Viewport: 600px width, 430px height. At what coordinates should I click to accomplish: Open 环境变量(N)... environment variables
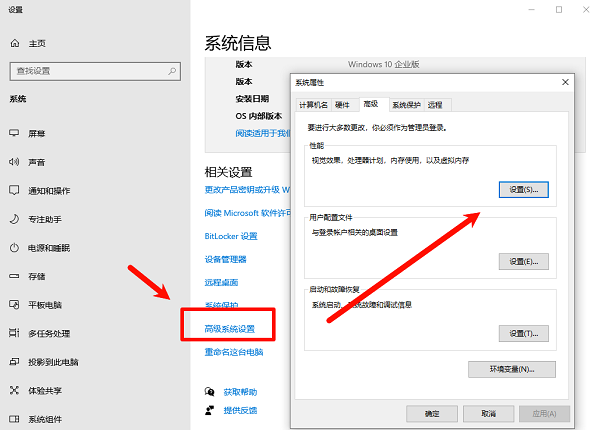pos(512,370)
